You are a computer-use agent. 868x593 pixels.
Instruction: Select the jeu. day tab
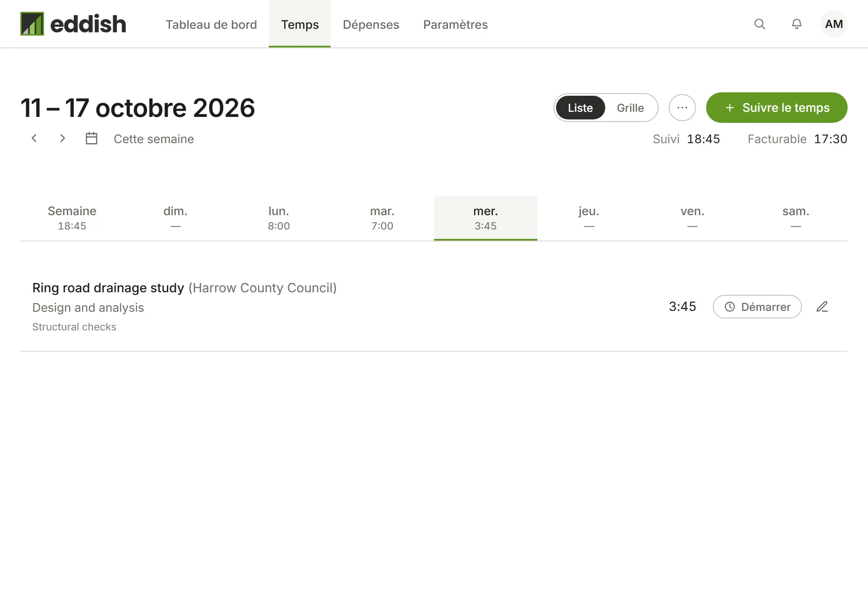(x=589, y=218)
